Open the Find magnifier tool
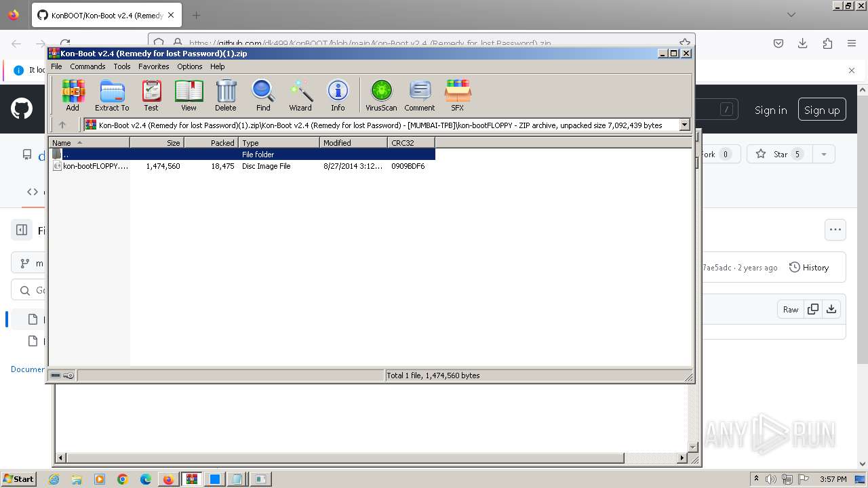This screenshot has width=868, height=488. (263, 95)
